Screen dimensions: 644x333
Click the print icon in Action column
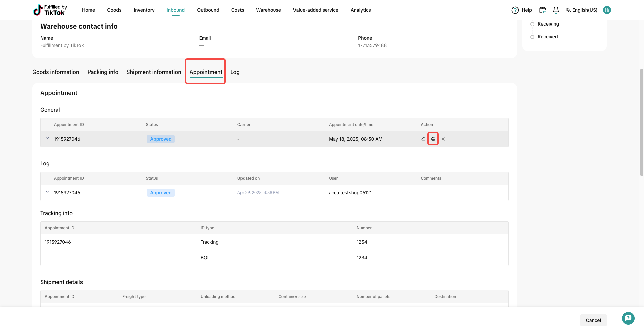433,139
